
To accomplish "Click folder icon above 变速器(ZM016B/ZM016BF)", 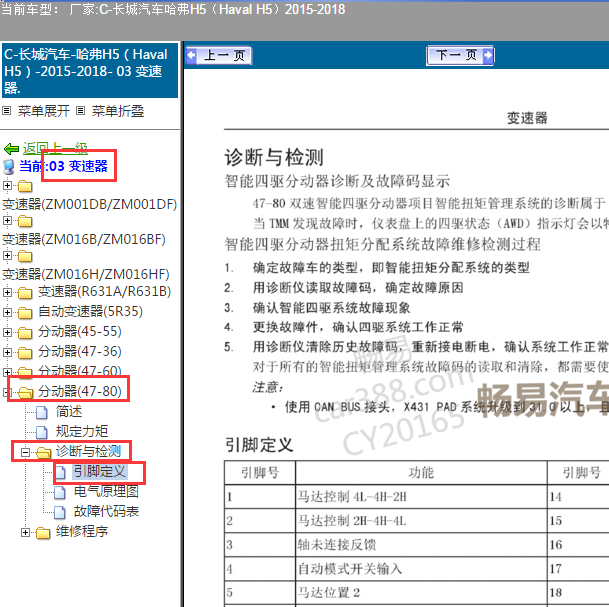I will pos(25,221).
